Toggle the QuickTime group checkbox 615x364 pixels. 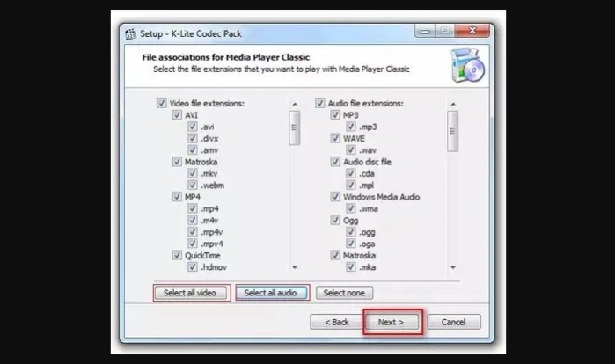(x=177, y=255)
